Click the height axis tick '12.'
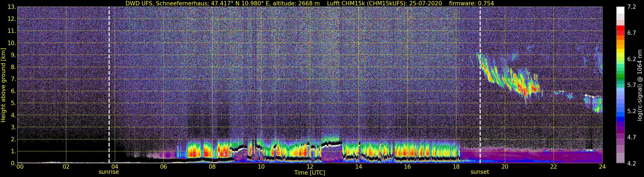This screenshot has height=177, width=644. click(12, 19)
